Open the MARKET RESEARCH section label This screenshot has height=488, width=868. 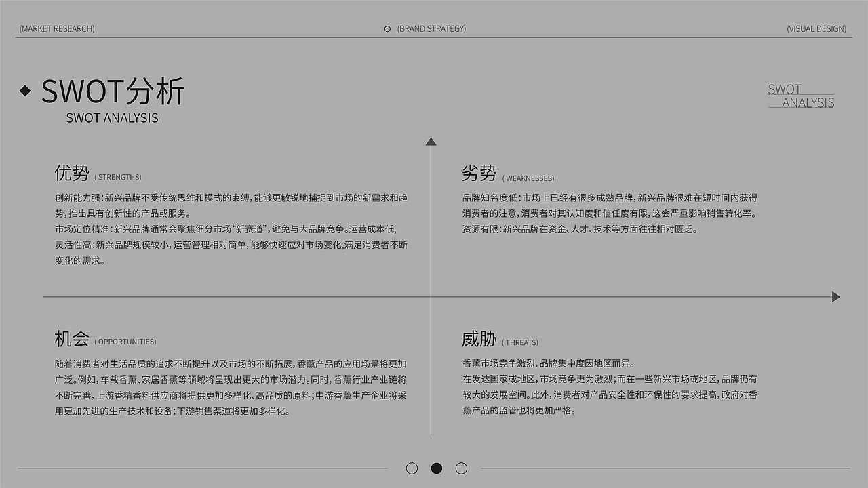[x=57, y=28]
